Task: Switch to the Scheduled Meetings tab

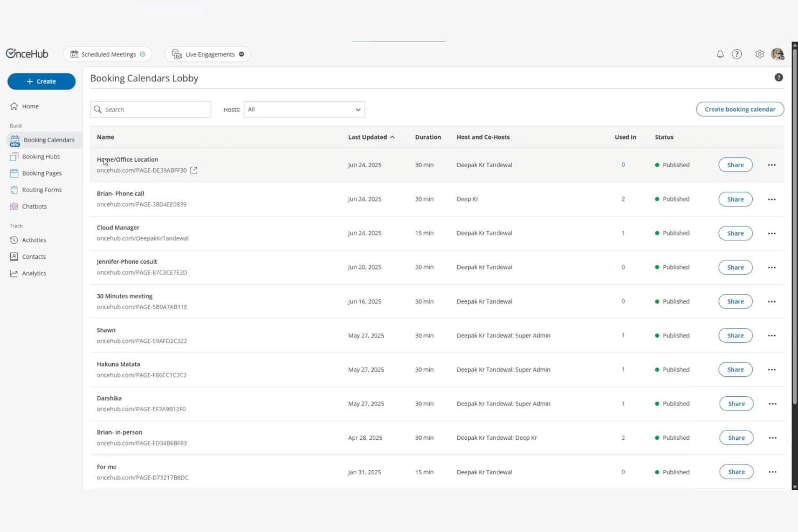Action: [107, 54]
